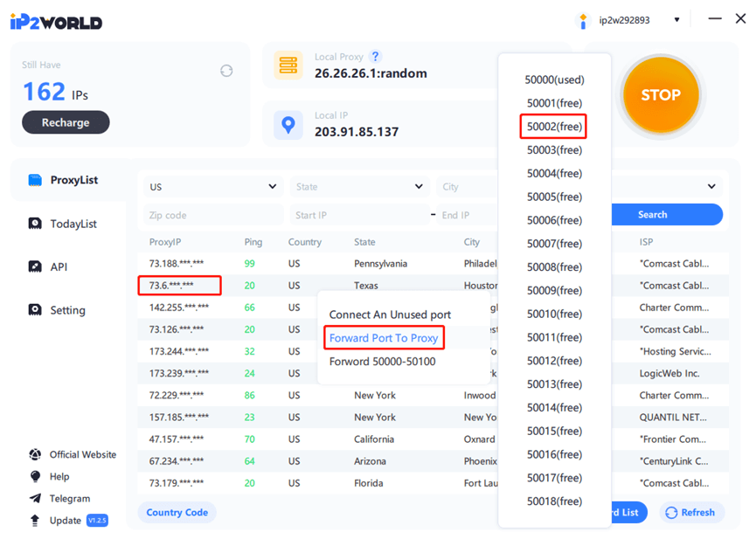756x546 pixels.
Task: Select Forward Port To Proxy menu item
Action: tap(384, 338)
